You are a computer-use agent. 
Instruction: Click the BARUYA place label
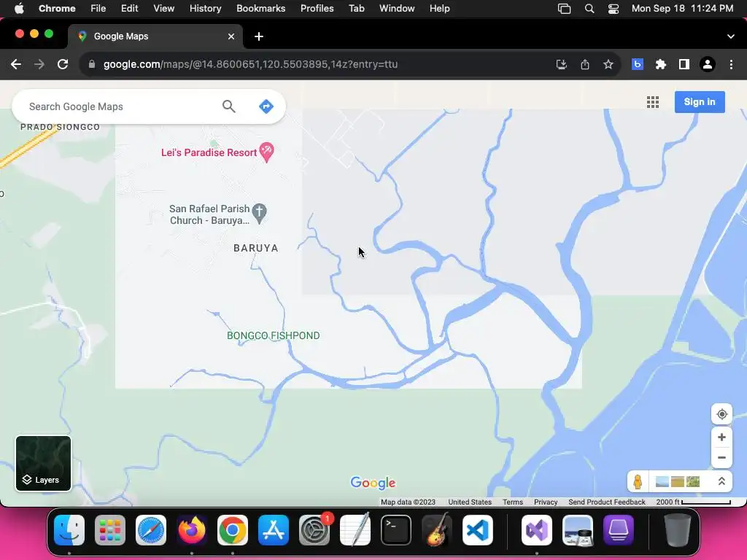256,248
